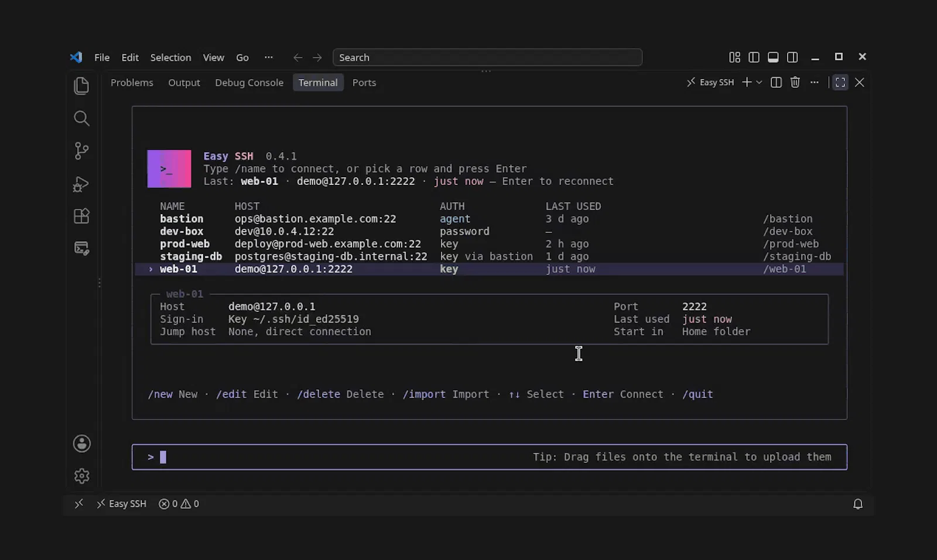The image size is (937, 560).
Task: Click the /dev-box shortcut text
Action: coord(788,231)
